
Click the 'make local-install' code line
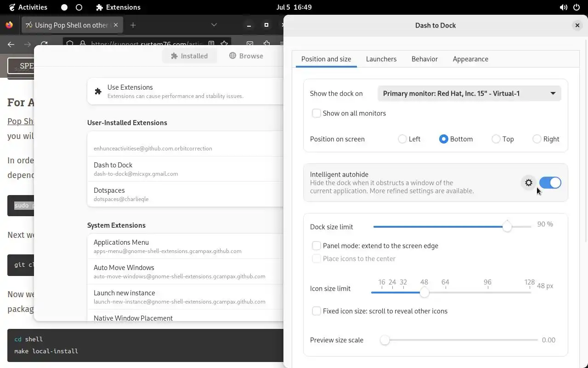pyautogui.click(x=46, y=351)
